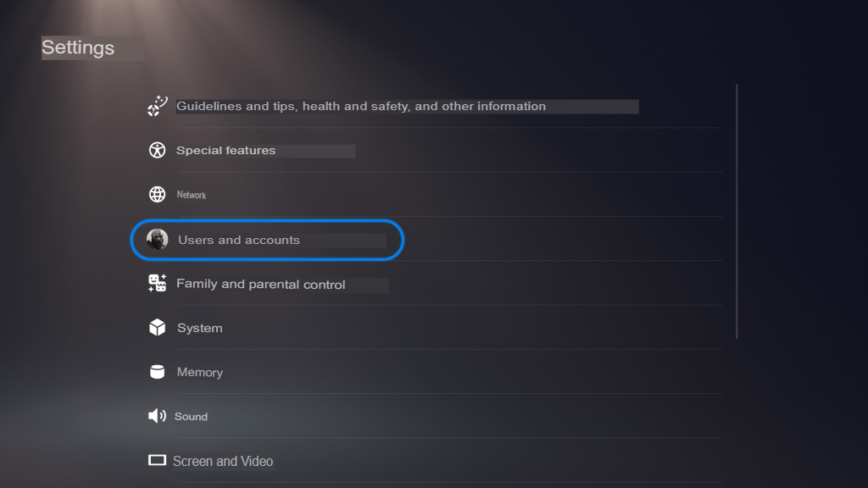868x488 pixels.
Task: Click the Screen and Video monitor icon
Action: [157, 460]
